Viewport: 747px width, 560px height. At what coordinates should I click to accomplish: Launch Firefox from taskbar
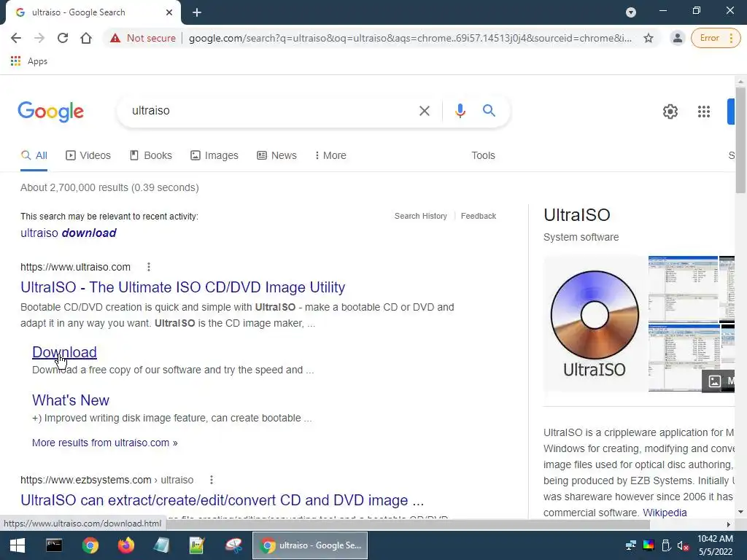coord(125,545)
